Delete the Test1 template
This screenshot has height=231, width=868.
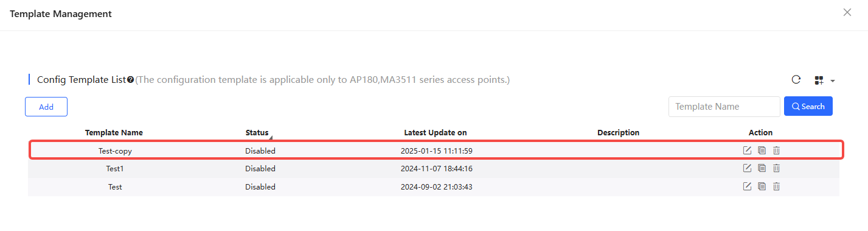[x=776, y=168]
